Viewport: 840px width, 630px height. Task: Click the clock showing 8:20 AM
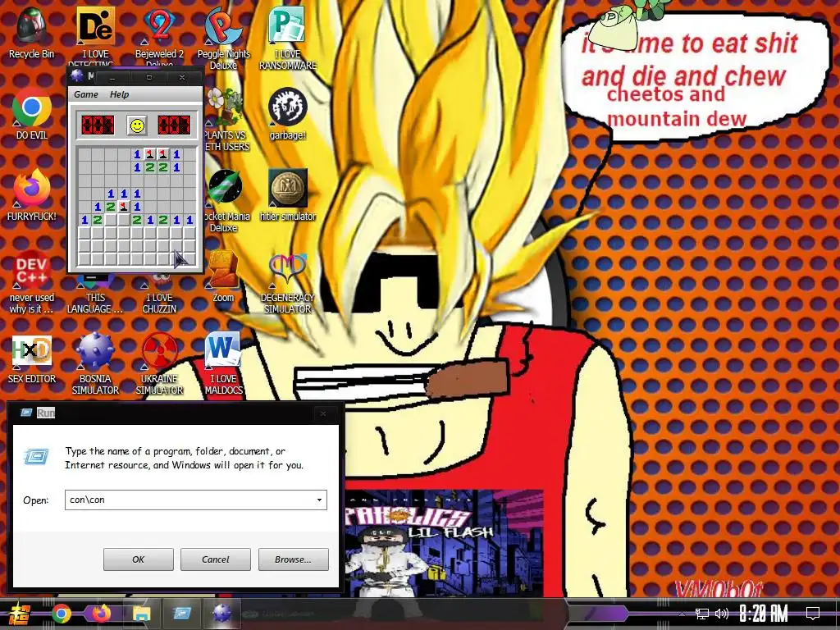pyautogui.click(x=764, y=614)
